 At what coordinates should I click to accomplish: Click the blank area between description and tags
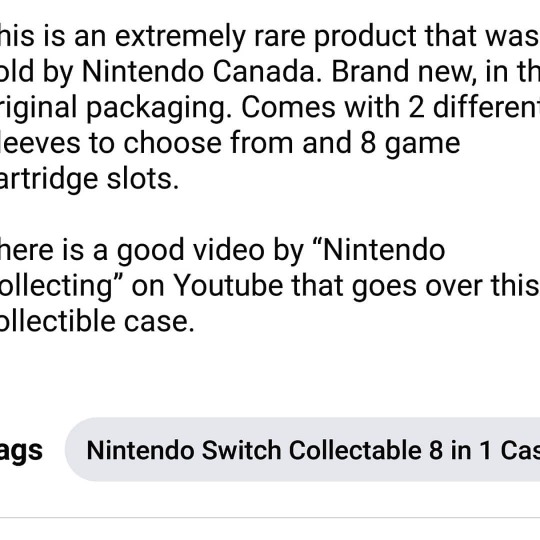tap(270, 375)
